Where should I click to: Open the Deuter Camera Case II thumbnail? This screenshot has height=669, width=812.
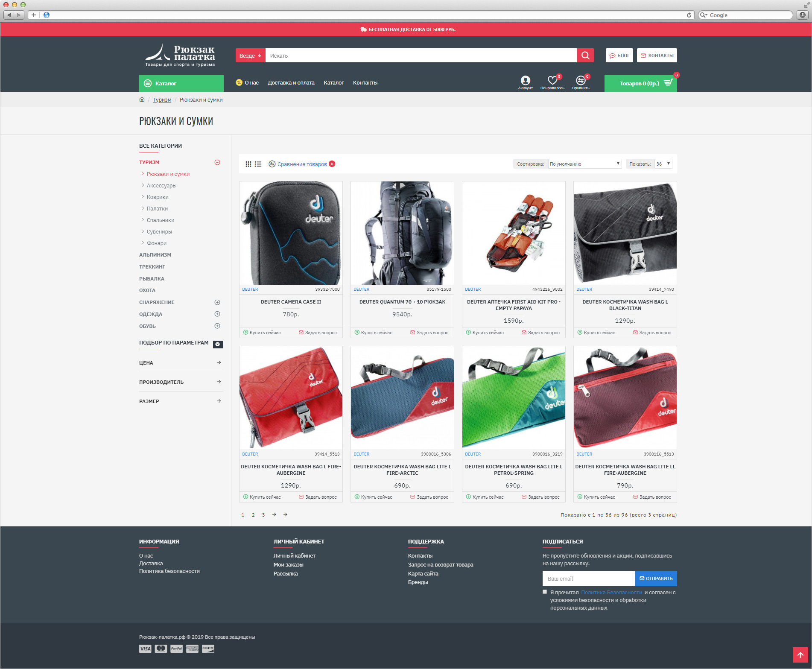pos(291,233)
